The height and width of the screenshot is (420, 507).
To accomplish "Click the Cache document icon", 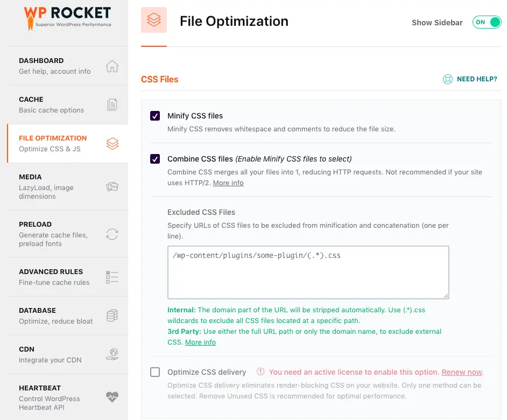I will (112, 105).
